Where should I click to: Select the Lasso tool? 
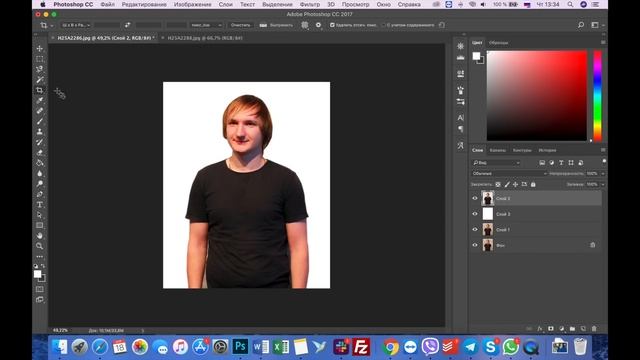tap(40, 69)
